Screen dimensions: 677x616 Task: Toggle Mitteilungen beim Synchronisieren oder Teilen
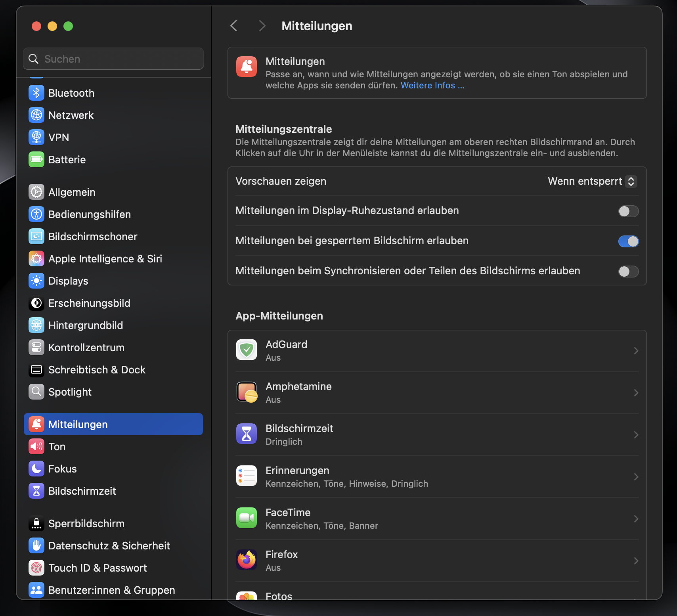628,272
